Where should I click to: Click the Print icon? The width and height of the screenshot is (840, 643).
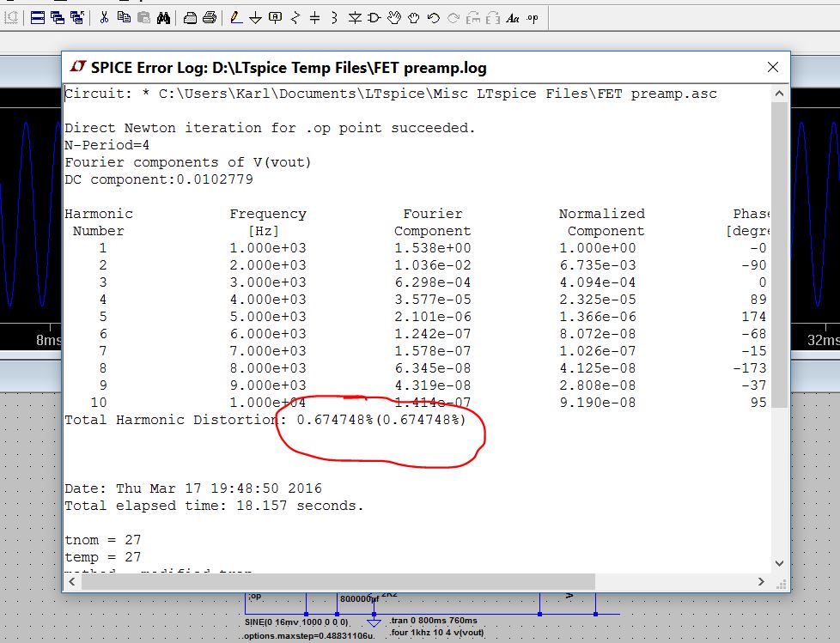point(210,18)
